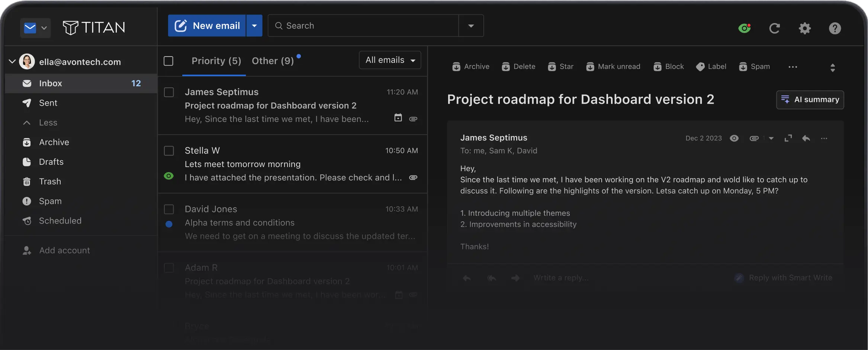Mark the open email as unread

pos(613,67)
